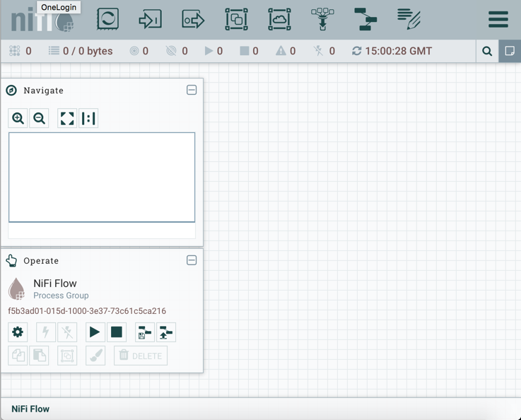The width and height of the screenshot is (521, 420).
Task: Click the zoom out button
Action: coord(40,119)
